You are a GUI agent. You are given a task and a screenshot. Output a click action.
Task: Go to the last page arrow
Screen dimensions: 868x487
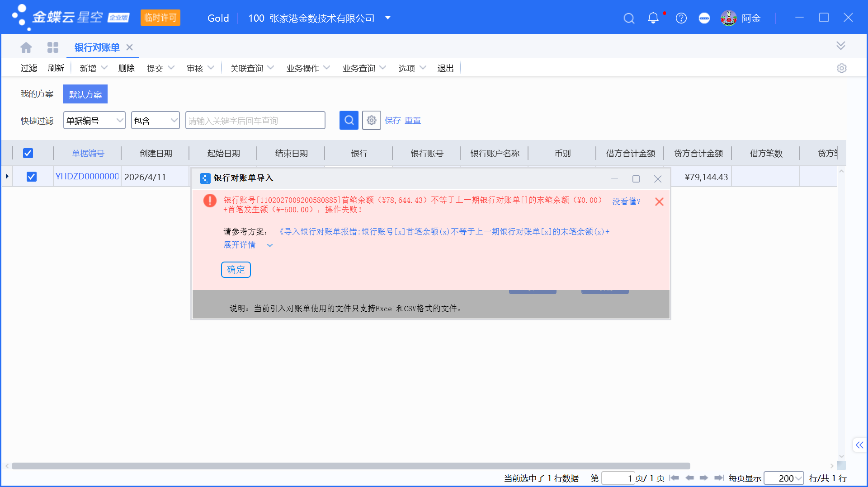[x=719, y=478]
